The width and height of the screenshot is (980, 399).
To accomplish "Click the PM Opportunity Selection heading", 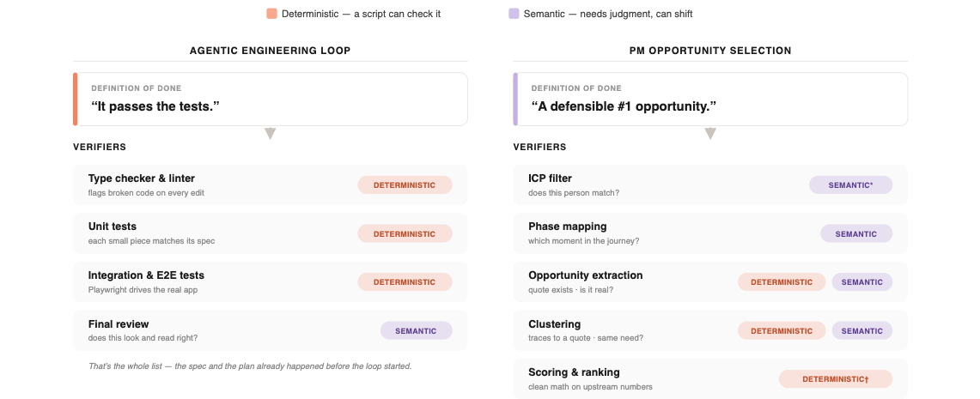I will (x=710, y=51).
